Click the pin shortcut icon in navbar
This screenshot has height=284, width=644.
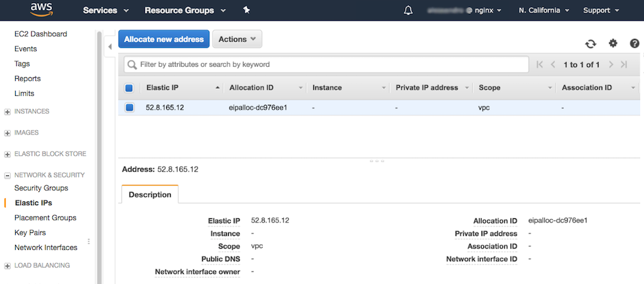(x=246, y=10)
